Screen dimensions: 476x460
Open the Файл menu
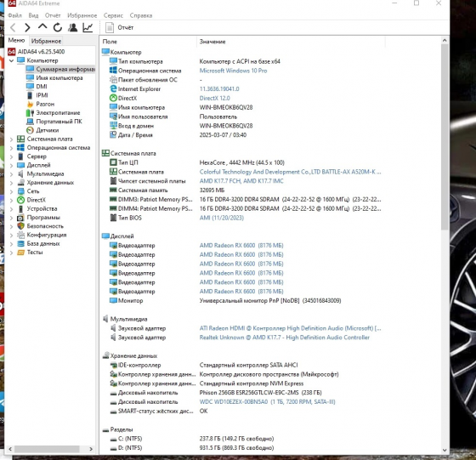[x=14, y=15]
